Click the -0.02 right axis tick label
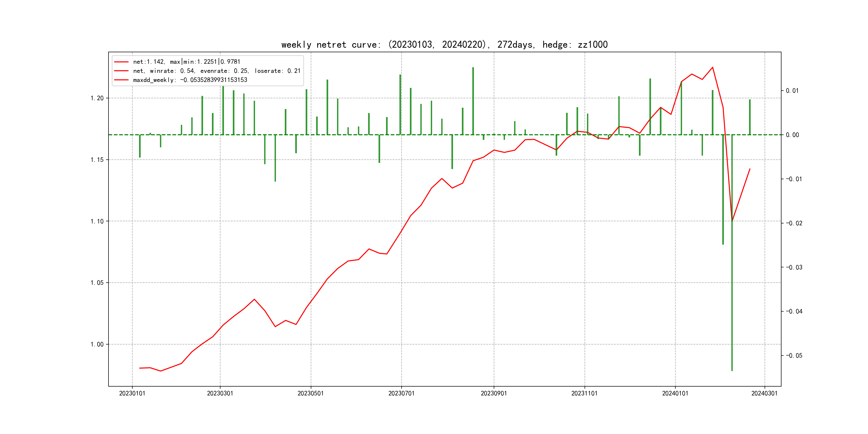Image resolution: width=868 pixels, height=434 pixels. pos(794,223)
